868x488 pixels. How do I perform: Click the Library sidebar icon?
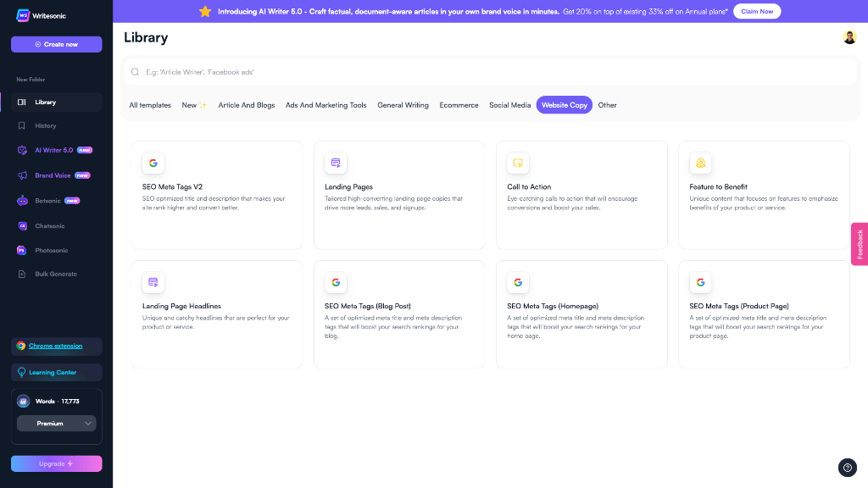(21, 103)
